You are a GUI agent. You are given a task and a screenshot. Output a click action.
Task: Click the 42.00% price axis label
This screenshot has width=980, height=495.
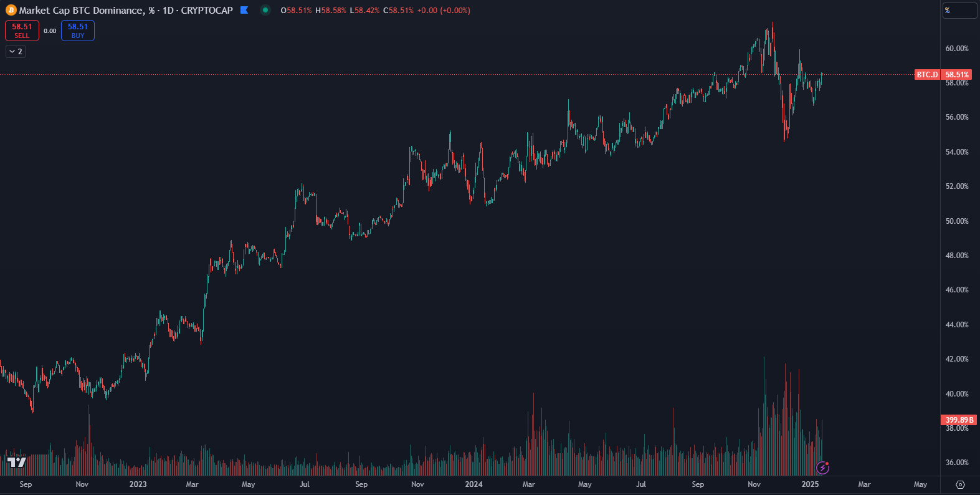957,359
